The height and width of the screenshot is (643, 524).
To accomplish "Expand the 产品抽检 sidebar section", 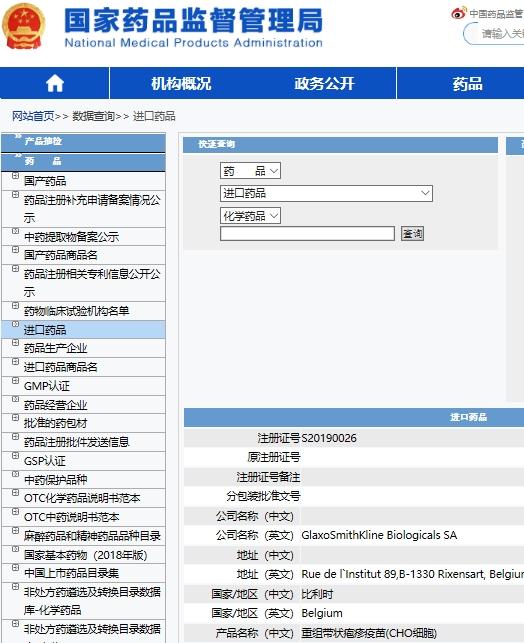I will 84,141.
